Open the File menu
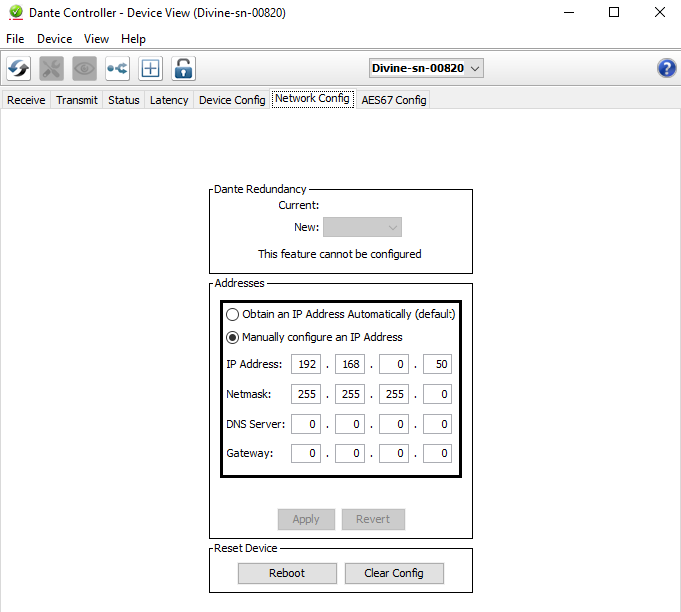Image resolution: width=681 pixels, height=612 pixels. [15, 39]
